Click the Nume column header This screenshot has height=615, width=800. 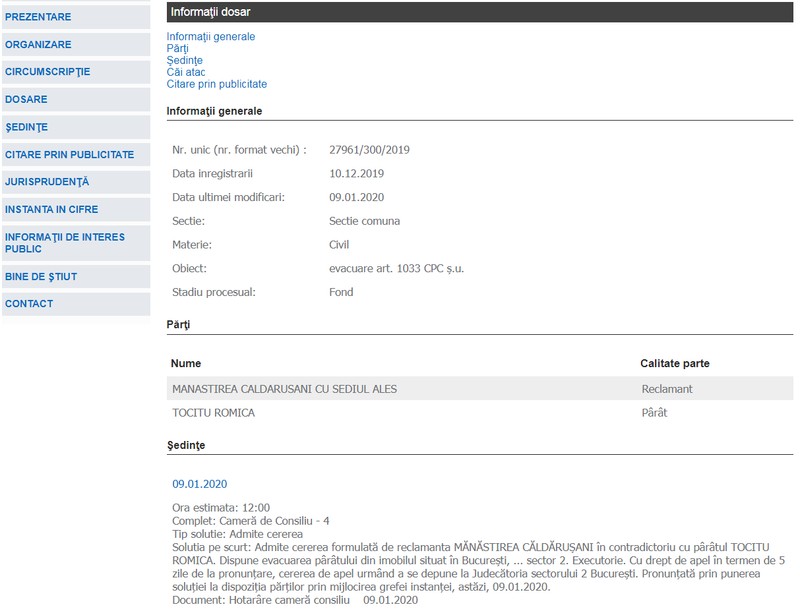click(186, 363)
